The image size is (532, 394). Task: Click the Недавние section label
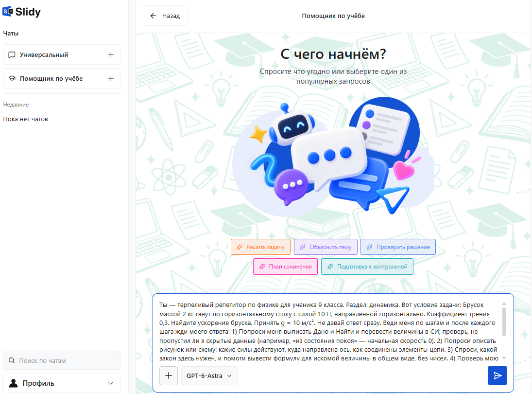tap(16, 105)
